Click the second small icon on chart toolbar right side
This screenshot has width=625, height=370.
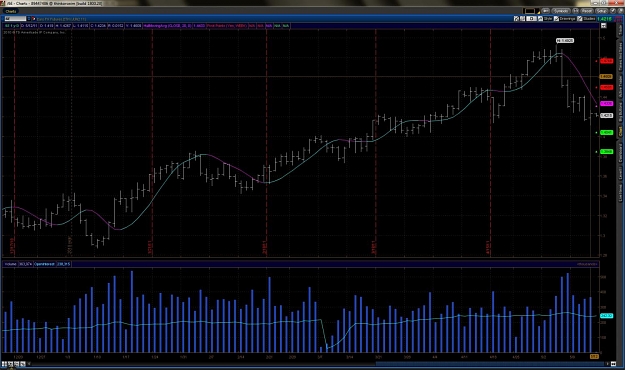[523, 19]
